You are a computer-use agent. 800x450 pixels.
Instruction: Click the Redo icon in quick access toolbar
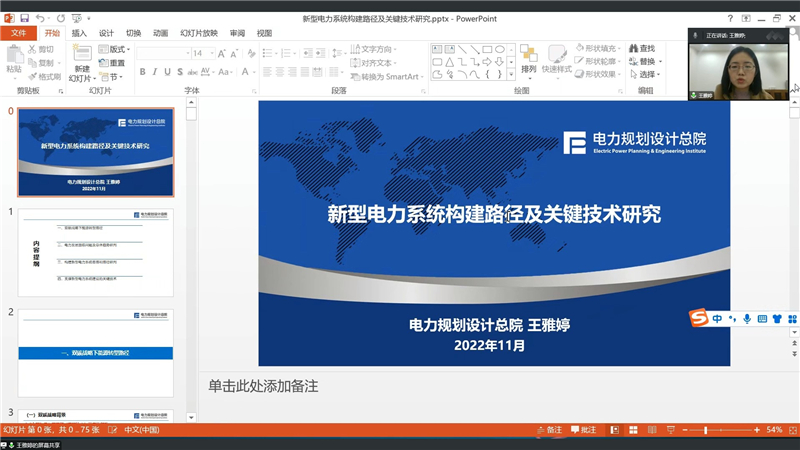[x=61, y=18]
